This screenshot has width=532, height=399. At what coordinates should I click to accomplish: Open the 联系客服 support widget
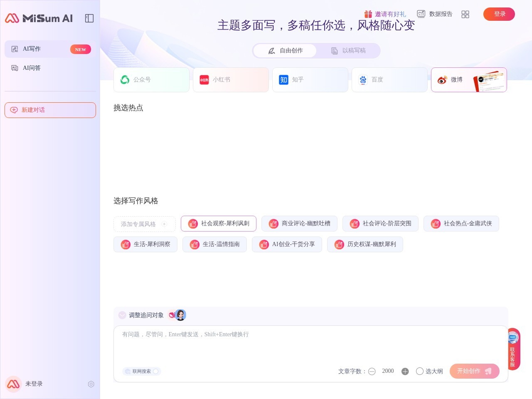(x=513, y=349)
